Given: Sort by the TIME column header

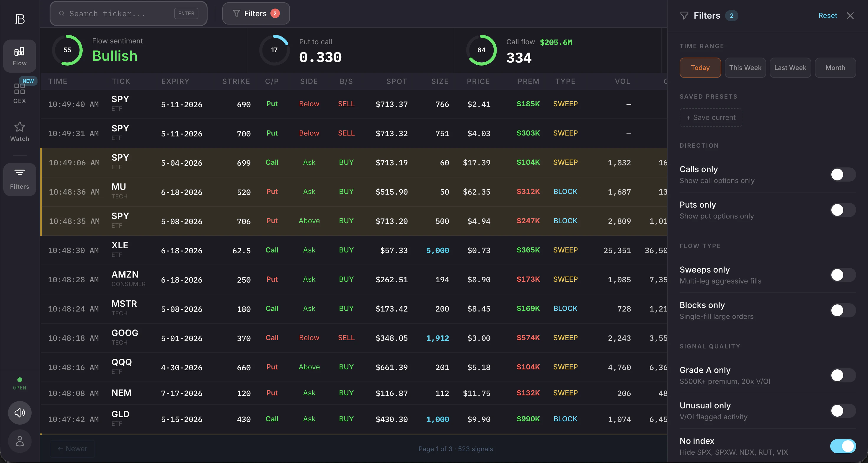Looking at the screenshot, I should pos(58,81).
